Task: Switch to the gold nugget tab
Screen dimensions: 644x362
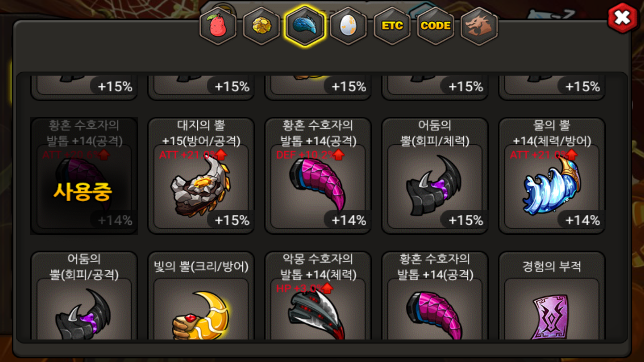Action: pos(261,26)
